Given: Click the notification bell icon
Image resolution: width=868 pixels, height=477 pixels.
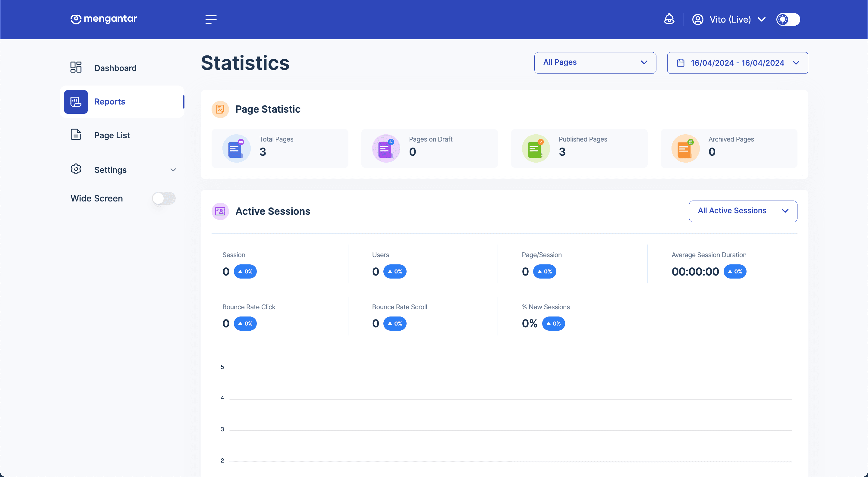Looking at the screenshot, I should 669,19.
